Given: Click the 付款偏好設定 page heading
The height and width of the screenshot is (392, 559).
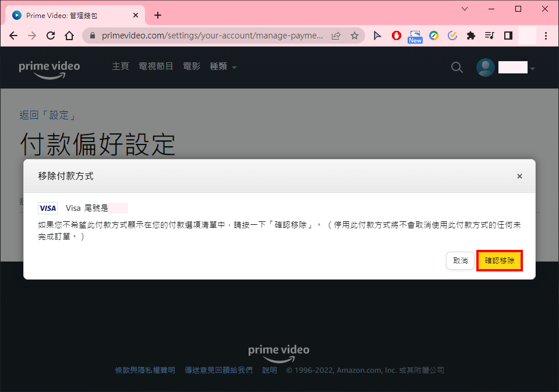Looking at the screenshot, I should [98, 144].
